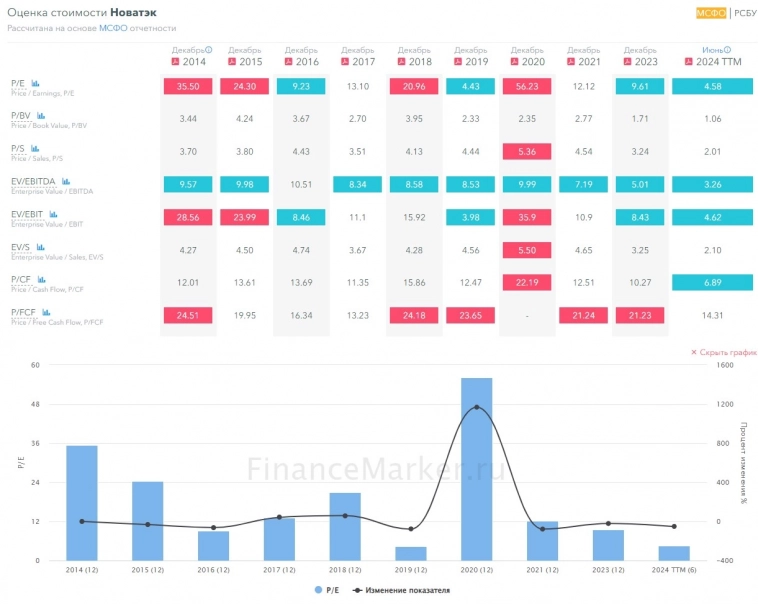Plot the P/CF ratio via its chart icon
758x604 pixels.
[x=41, y=279]
